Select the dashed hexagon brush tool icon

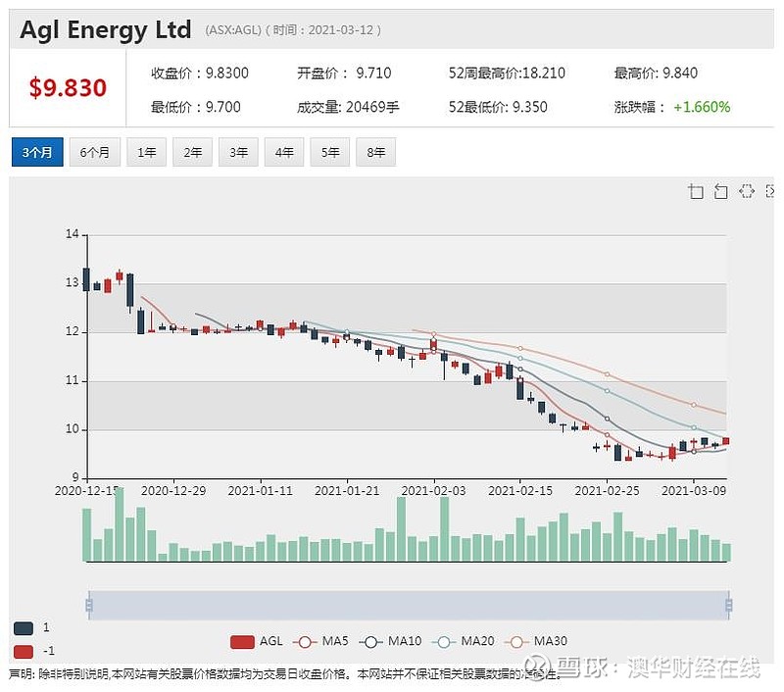(x=747, y=191)
